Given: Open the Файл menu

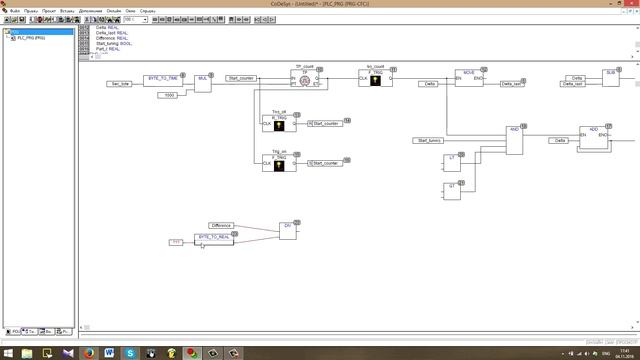Looking at the screenshot, I should point(15,11).
